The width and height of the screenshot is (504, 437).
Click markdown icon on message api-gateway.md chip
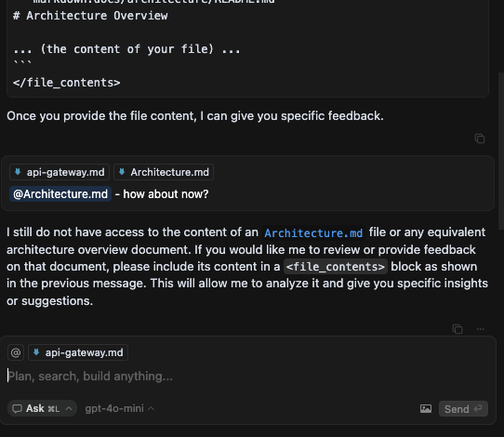click(18, 172)
